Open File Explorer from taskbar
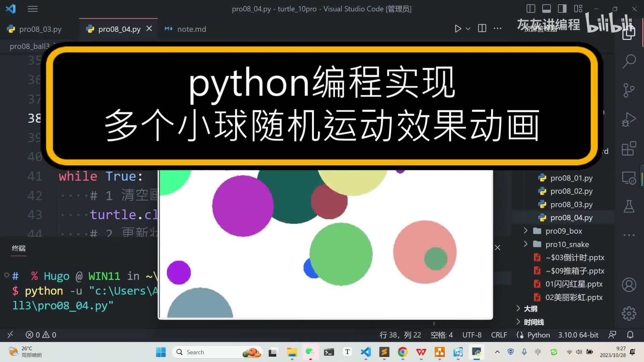 [x=292, y=352]
